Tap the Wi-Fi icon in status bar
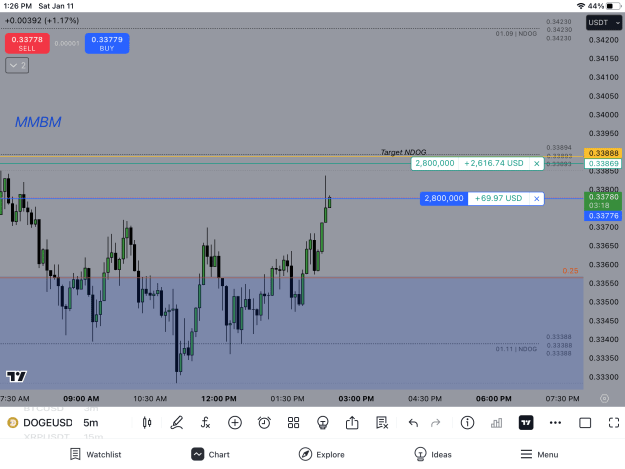 581,6
